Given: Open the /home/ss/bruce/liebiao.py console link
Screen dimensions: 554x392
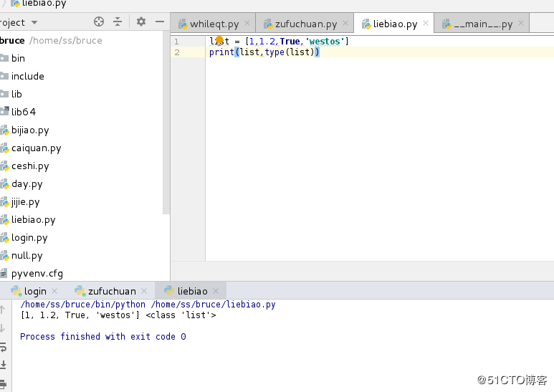Looking at the screenshot, I should [214, 305].
